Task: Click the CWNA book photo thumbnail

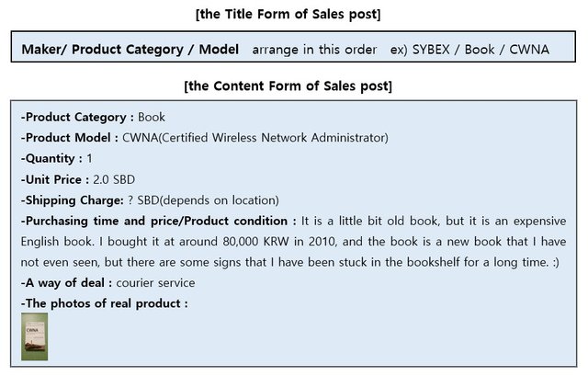Action: [x=34, y=336]
